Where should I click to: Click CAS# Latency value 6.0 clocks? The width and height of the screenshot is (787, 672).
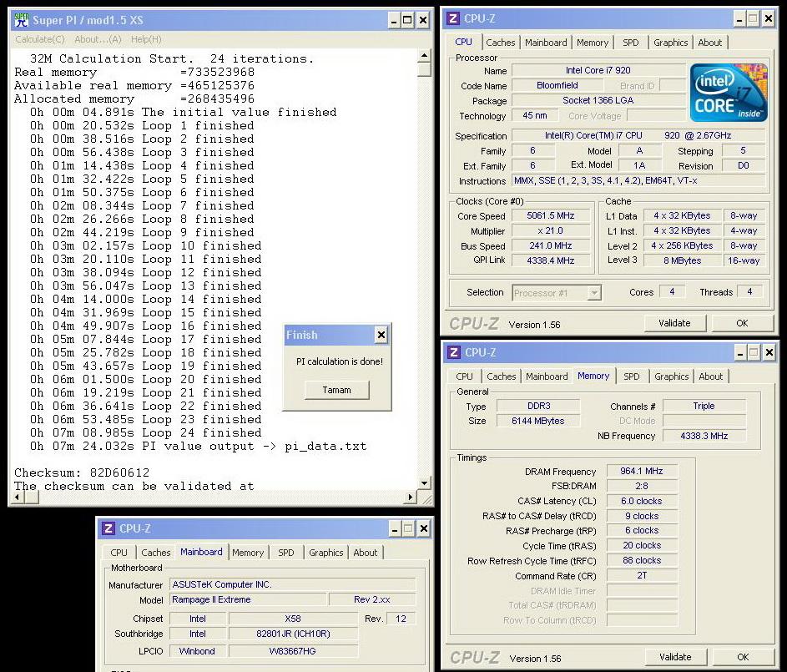[642, 501]
